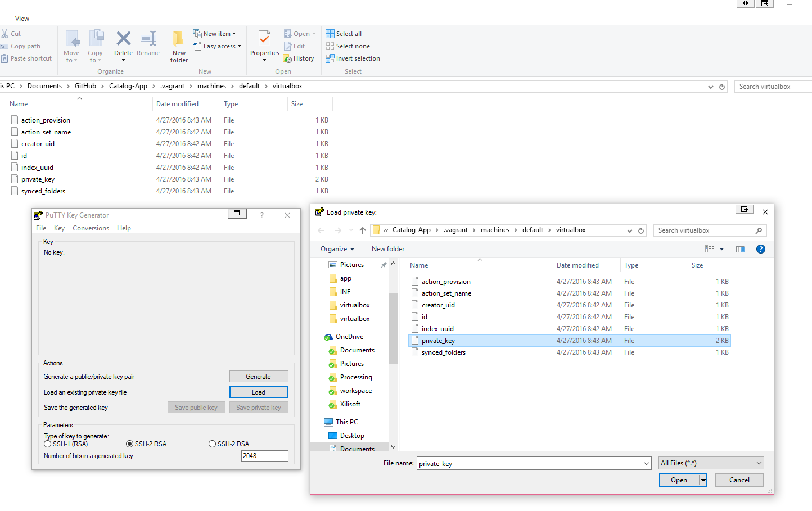Open the Key menu in PuTTYgen
This screenshot has width=812, height=511.
point(59,228)
